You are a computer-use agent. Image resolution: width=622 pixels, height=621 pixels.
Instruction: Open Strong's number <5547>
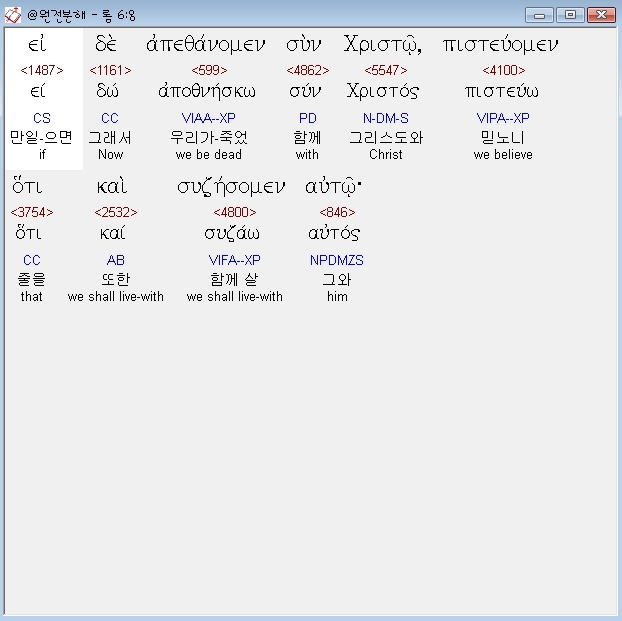pos(386,70)
